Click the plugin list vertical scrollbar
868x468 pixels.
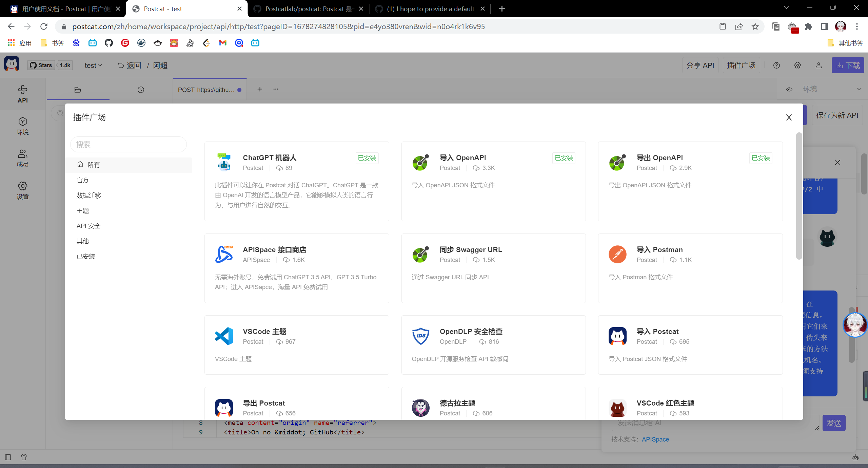[799, 197]
